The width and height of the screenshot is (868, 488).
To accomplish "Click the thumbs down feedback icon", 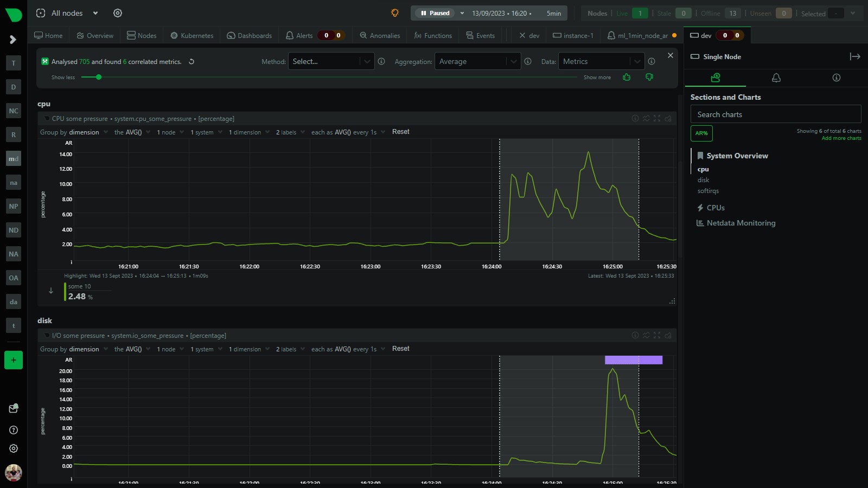I will coord(649,77).
